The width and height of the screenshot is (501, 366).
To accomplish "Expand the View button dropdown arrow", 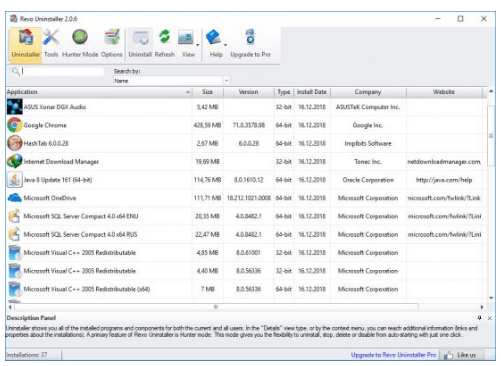I will [x=198, y=45].
